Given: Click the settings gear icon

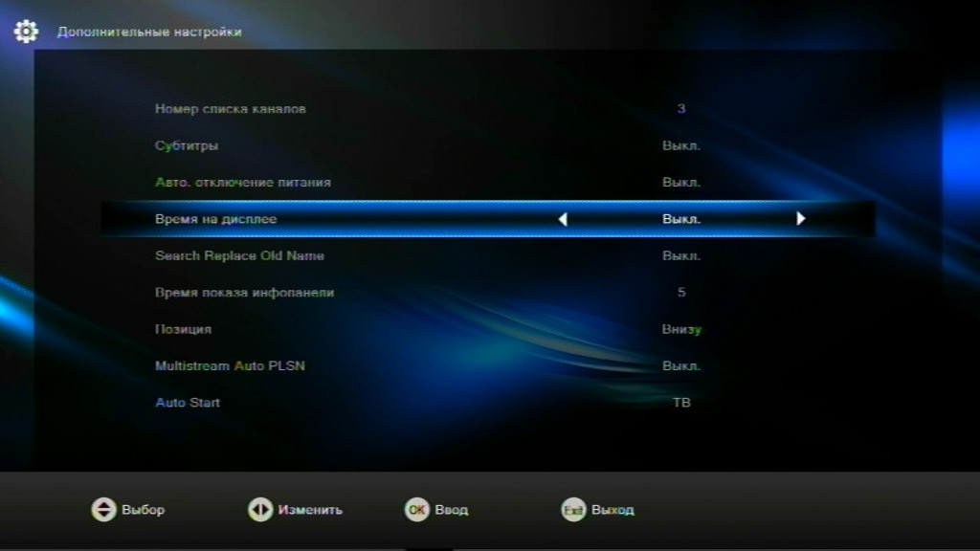Looking at the screenshot, I should pos(26,32).
